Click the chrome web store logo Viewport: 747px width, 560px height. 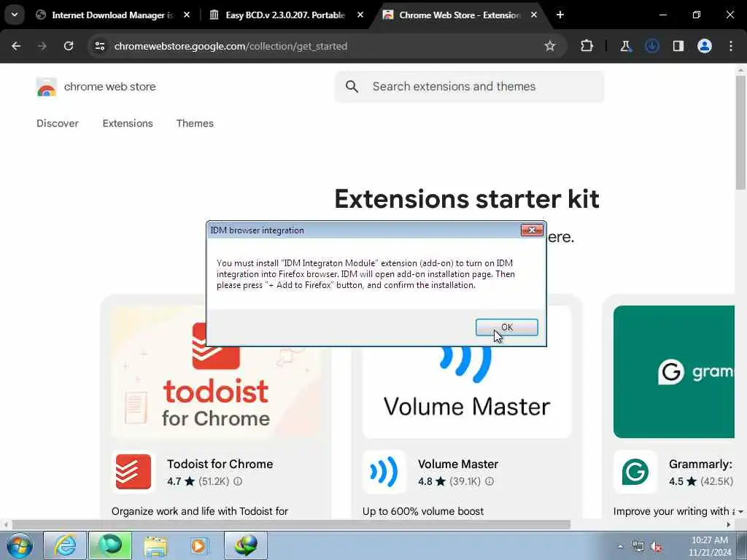tap(47, 87)
